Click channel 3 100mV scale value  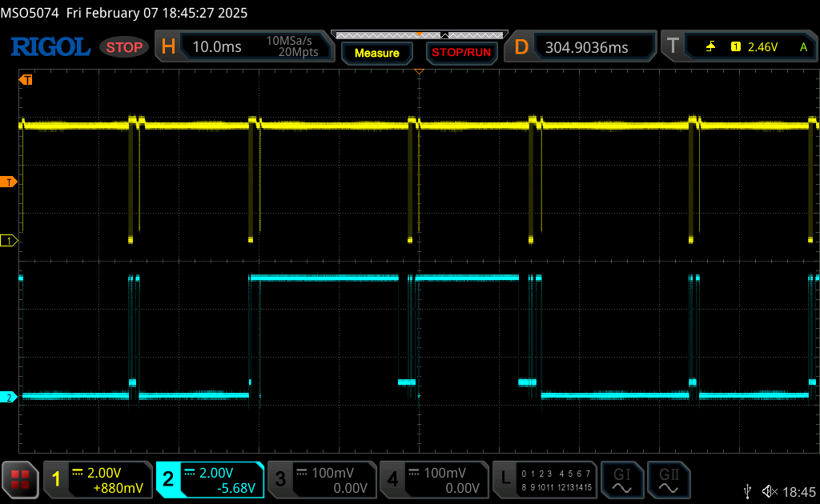332,473
